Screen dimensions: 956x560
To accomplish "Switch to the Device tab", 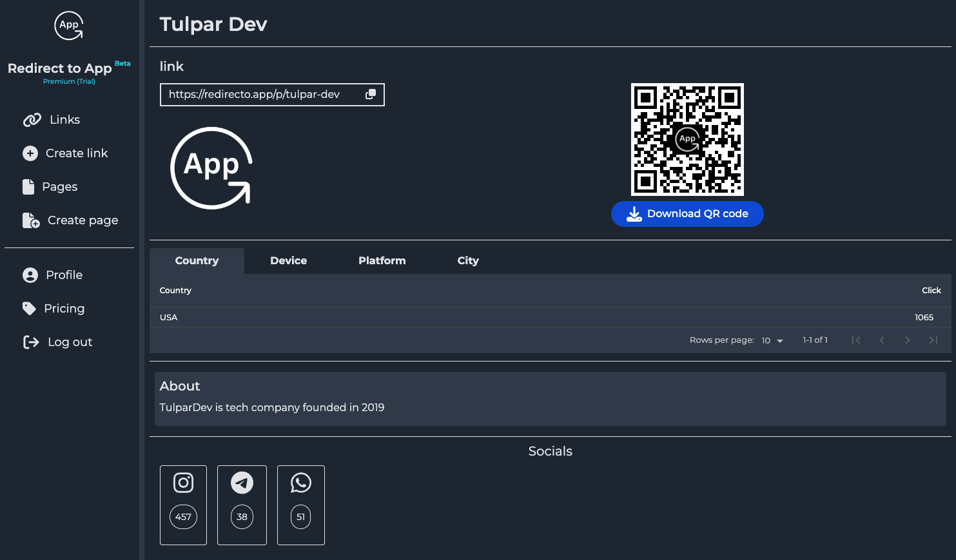I will click(288, 261).
